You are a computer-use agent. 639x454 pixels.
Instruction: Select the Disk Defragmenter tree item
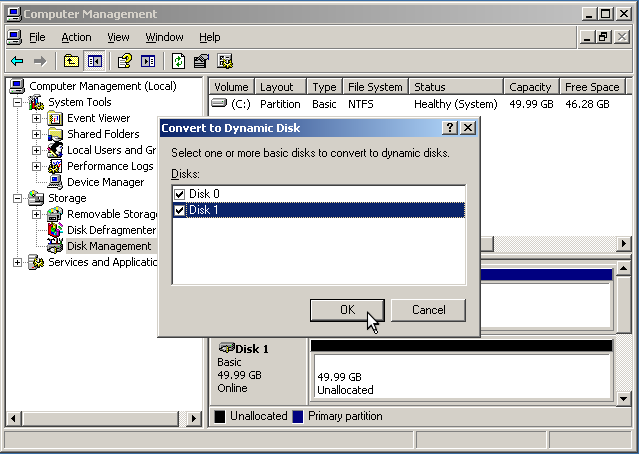pos(111,230)
